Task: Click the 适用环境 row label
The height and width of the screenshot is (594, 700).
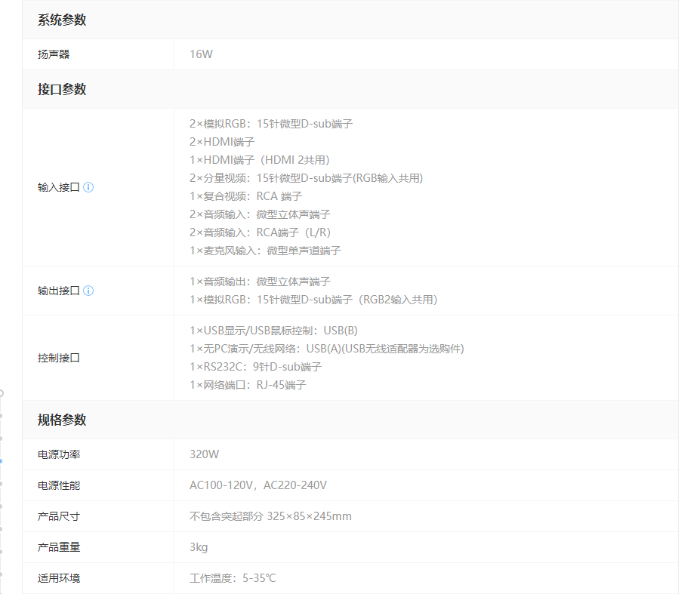Action: tap(58, 578)
